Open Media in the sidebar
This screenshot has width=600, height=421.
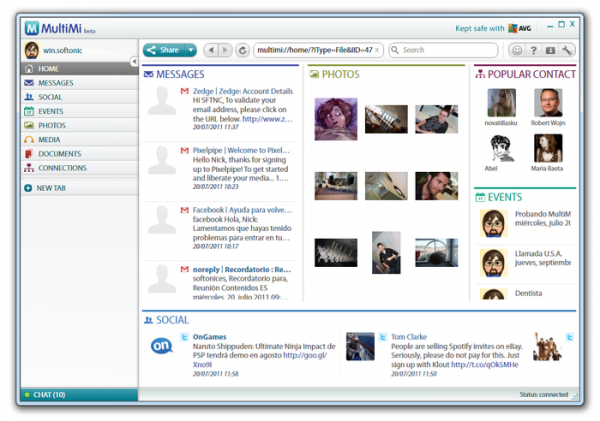(x=79, y=140)
